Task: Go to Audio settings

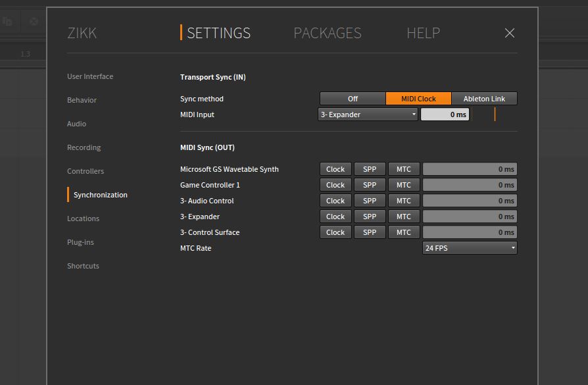Action: pos(76,124)
